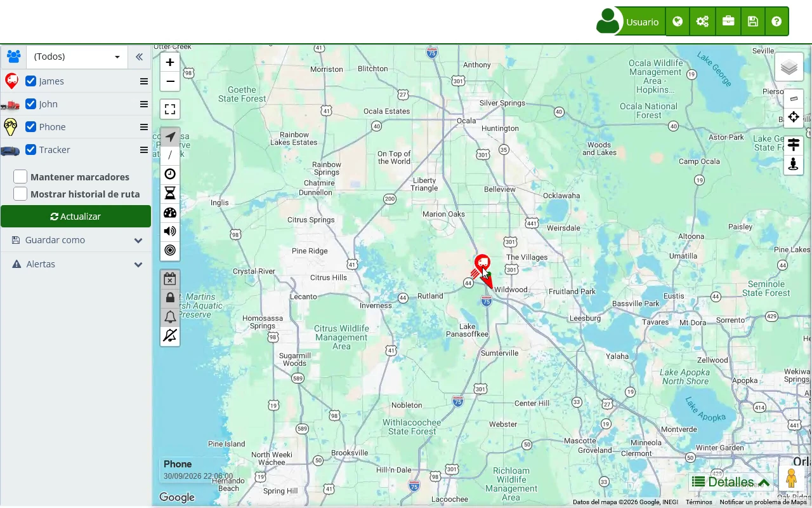Open settings with the gears icon

click(702, 22)
